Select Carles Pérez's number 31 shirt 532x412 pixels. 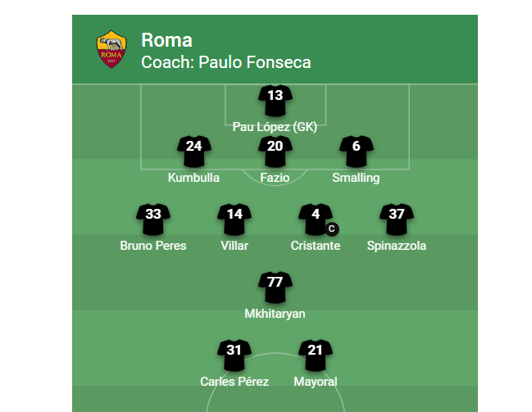[234, 355]
